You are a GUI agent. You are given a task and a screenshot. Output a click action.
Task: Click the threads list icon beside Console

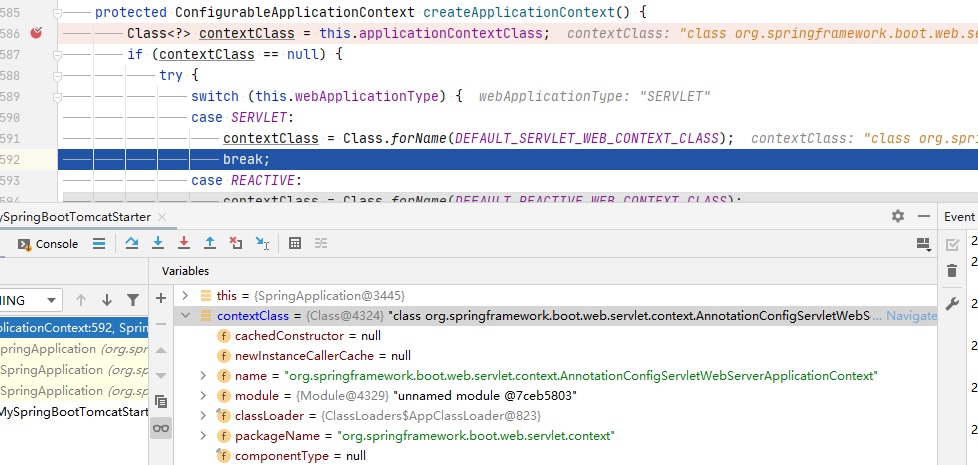click(99, 244)
